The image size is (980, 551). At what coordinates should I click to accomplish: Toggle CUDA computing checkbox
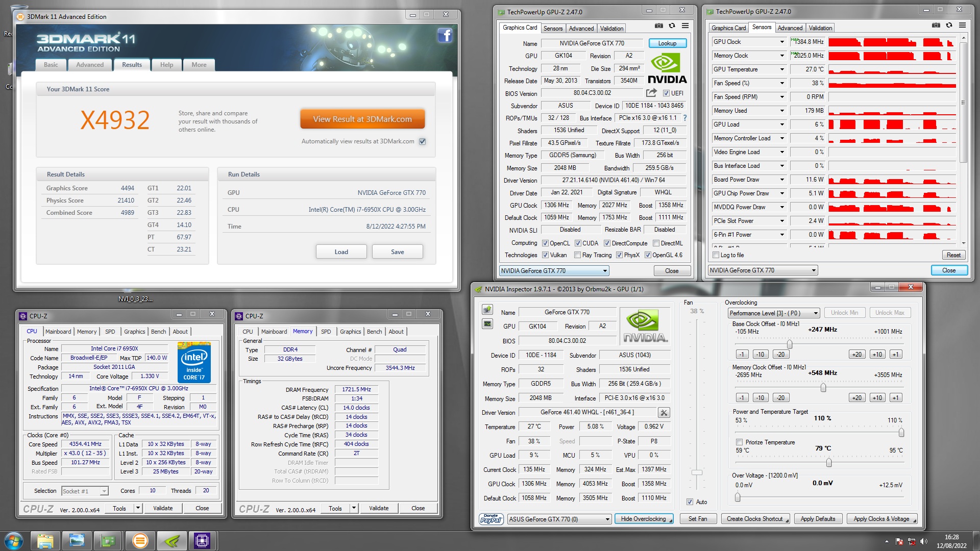[578, 243]
